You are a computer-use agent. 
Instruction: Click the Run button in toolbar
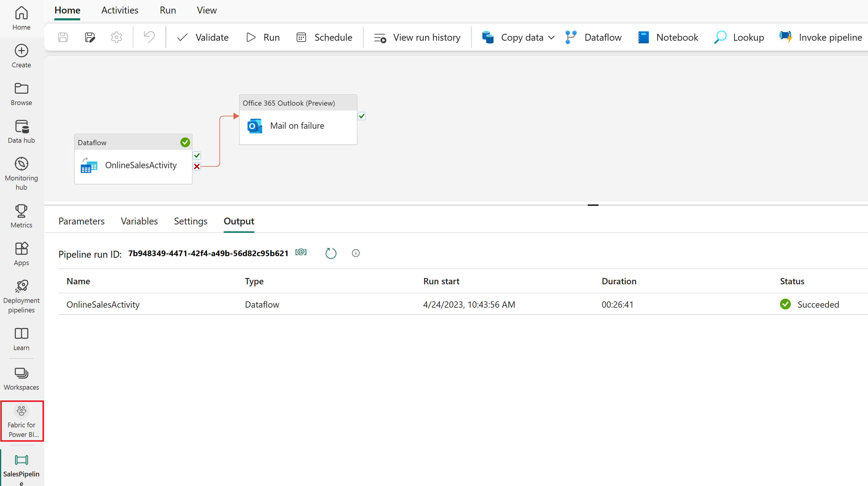click(x=263, y=37)
